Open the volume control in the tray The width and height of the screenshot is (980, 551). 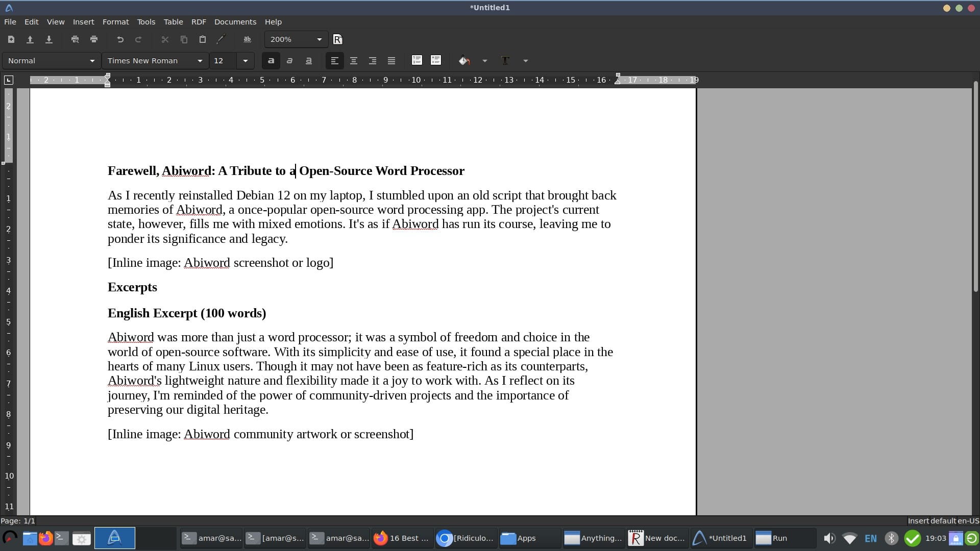pyautogui.click(x=829, y=538)
